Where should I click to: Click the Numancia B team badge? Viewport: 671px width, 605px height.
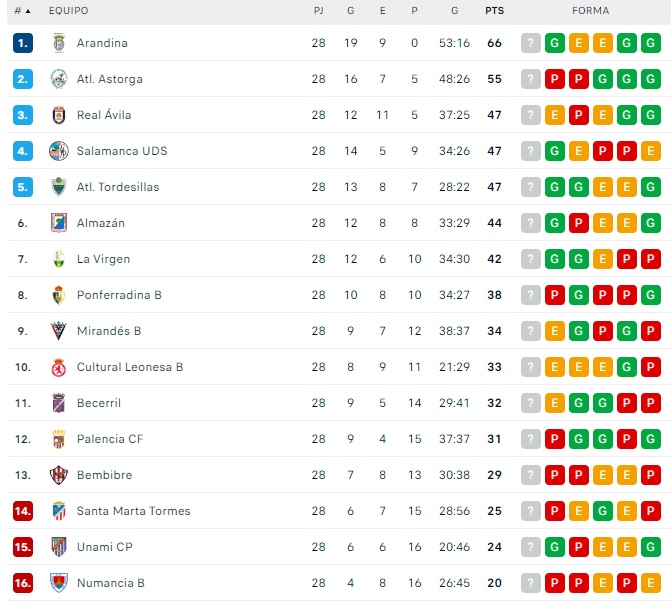58,583
